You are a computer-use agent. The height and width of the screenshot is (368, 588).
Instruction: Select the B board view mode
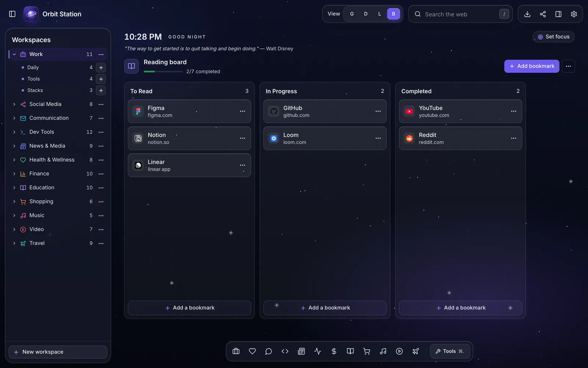pos(394,14)
